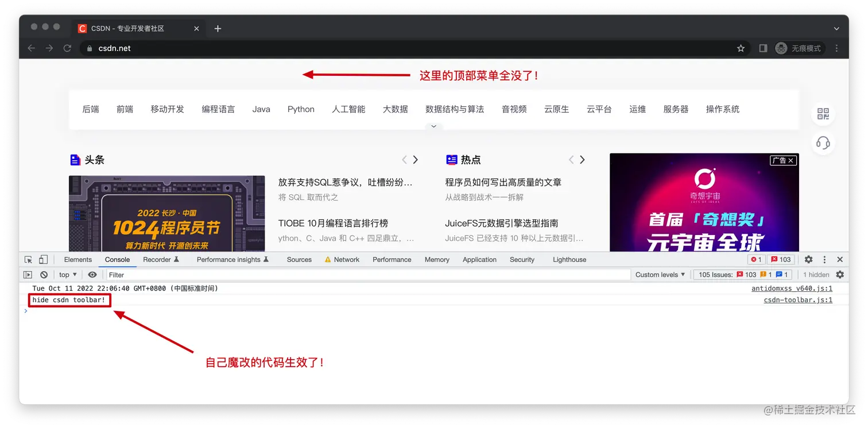Image resolution: width=868 pixels, height=428 pixels.
Task: Toggle the live expression eye icon
Action: click(92, 275)
